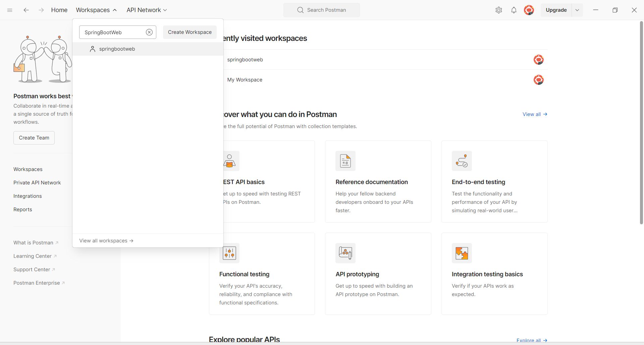This screenshot has width=644, height=345.
Task: Click Reference documentation template icon
Action: point(345,161)
